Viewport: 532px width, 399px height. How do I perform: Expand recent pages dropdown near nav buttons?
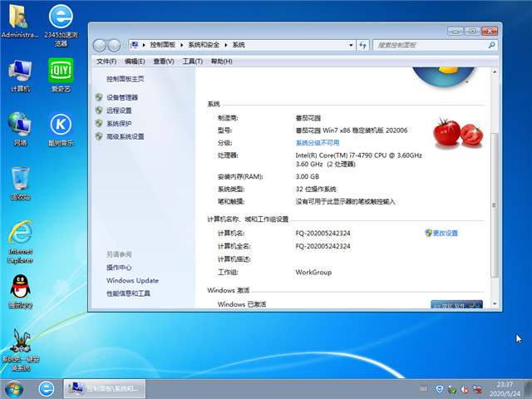coord(125,45)
